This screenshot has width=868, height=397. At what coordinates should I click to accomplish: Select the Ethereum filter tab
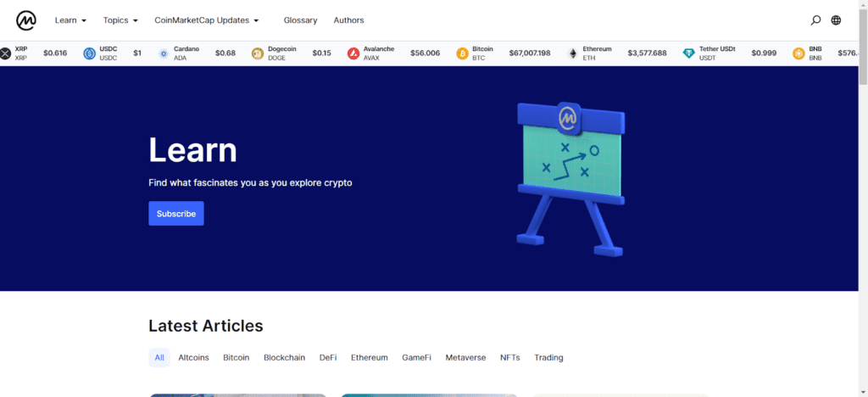coord(370,358)
